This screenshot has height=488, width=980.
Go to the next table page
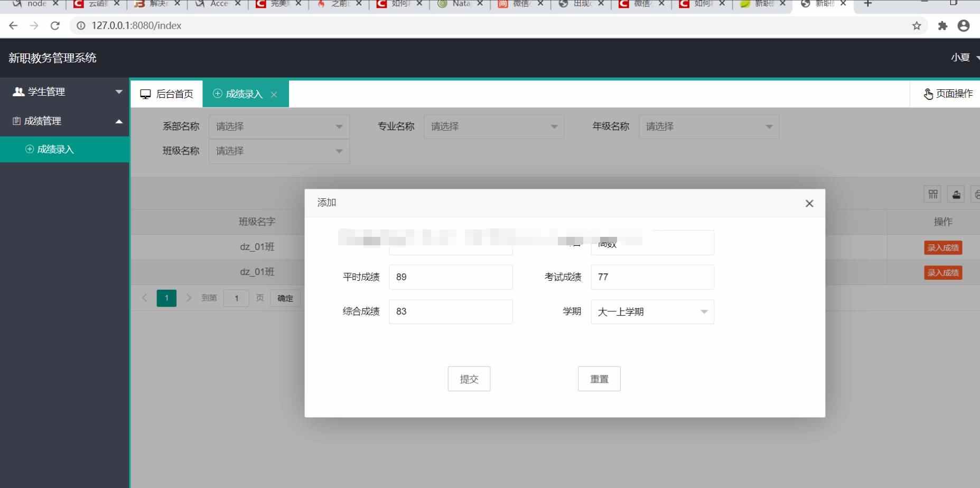(189, 298)
